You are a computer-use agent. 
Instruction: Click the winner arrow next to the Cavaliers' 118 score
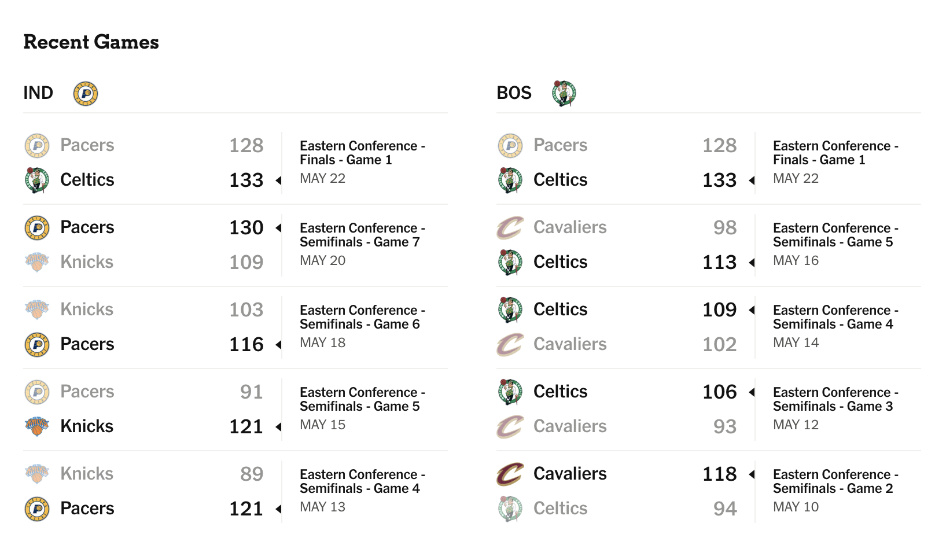click(752, 474)
